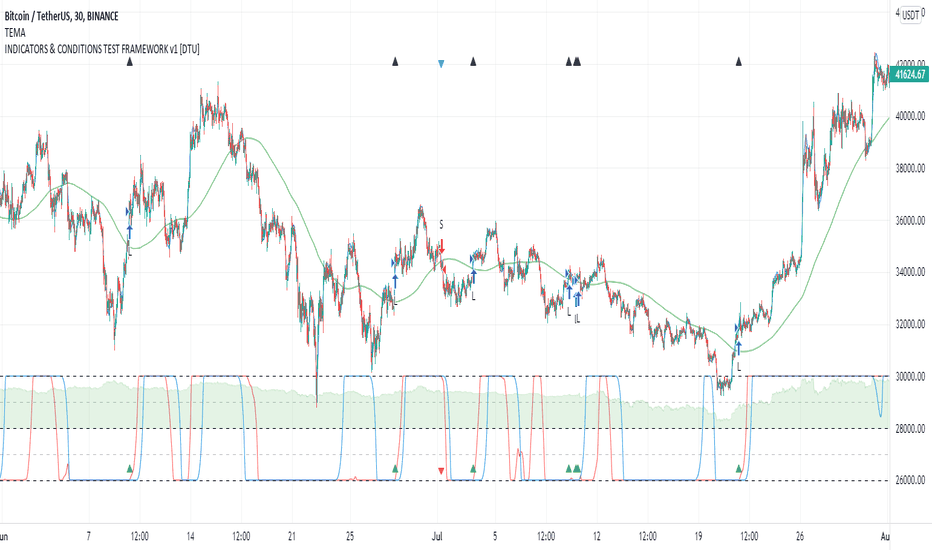Click the 14 date label on time axis

click(x=190, y=536)
